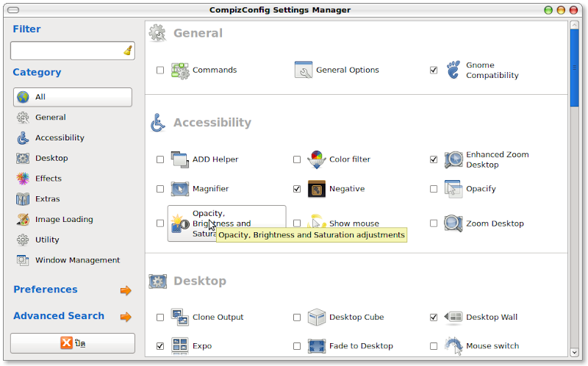Enable the Commands checkbox
The height and width of the screenshot is (366, 588).
point(160,70)
